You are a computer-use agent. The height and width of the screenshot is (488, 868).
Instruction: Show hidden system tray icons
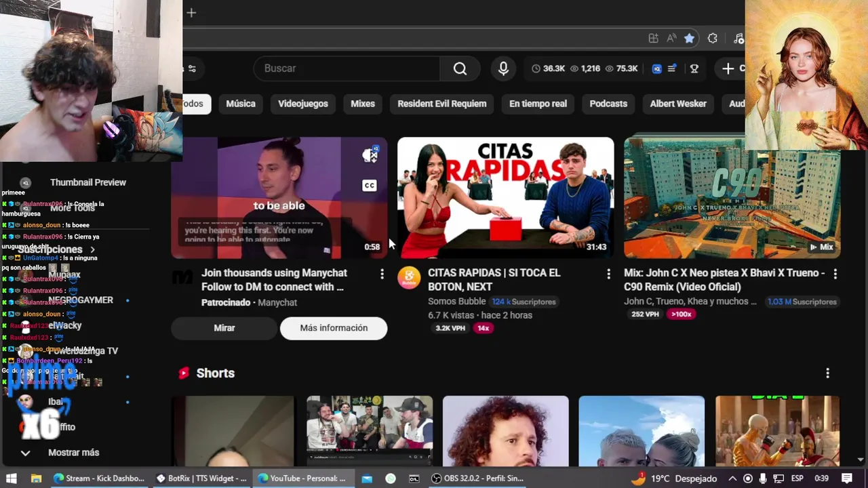[x=732, y=479]
